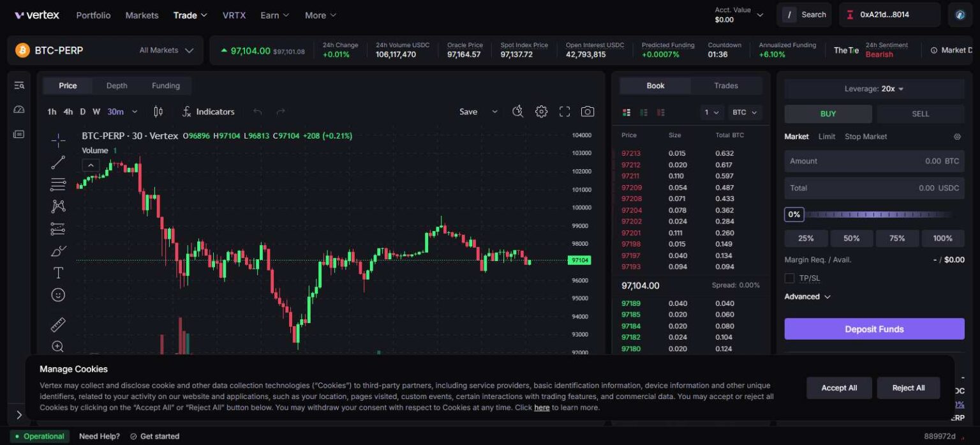Take a chart snapshot with the camera icon
The width and height of the screenshot is (980, 445).
tap(587, 111)
